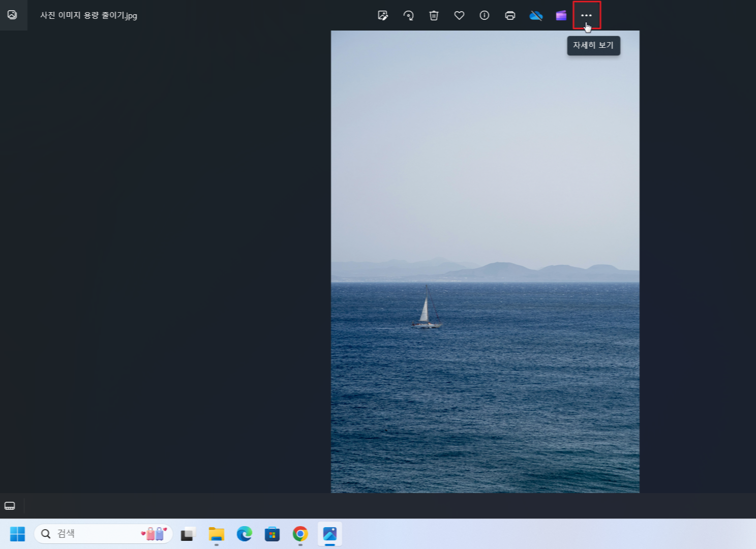The height and width of the screenshot is (549, 756).
Task: Open the Edit image tool
Action: (x=383, y=15)
